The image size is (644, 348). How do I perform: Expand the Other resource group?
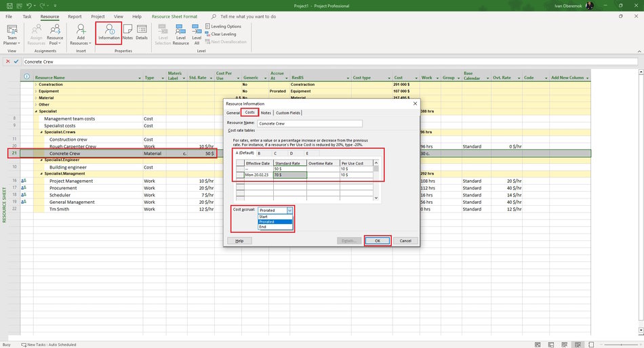36,104
